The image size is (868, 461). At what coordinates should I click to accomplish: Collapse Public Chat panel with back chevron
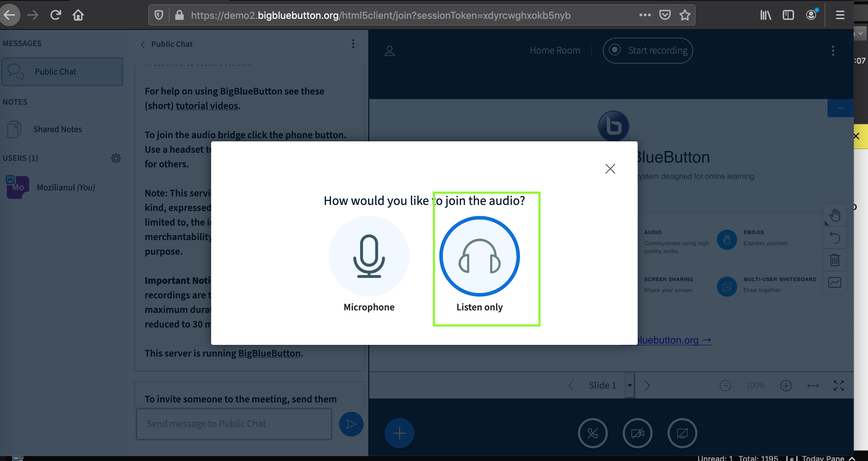(143, 44)
